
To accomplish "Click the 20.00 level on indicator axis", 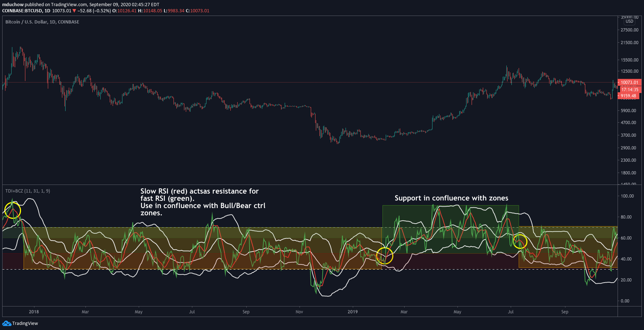I will point(626,280).
